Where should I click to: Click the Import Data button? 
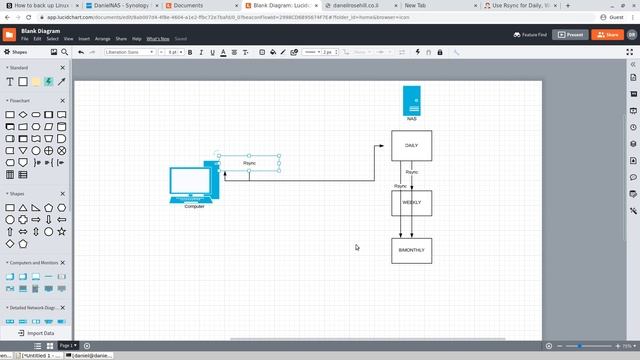(x=36, y=333)
